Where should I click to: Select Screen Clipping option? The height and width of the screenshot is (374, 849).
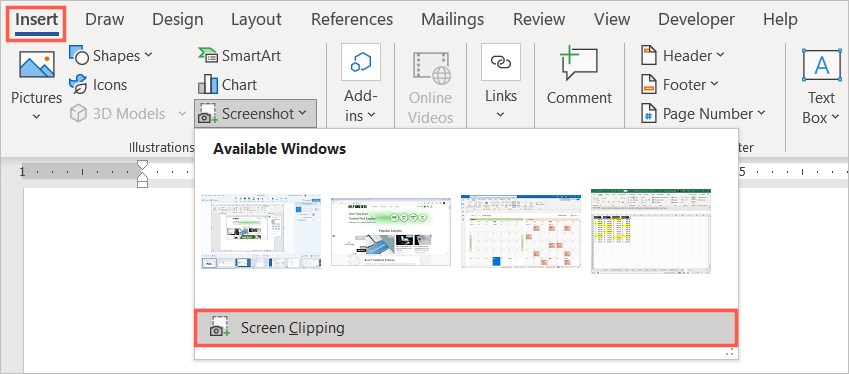click(466, 328)
